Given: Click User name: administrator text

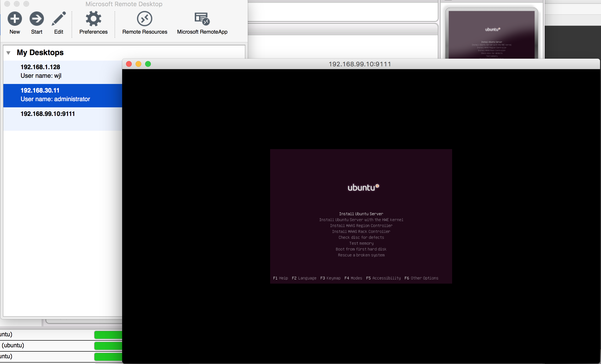Looking at the screenshot, I should [55, 99].
